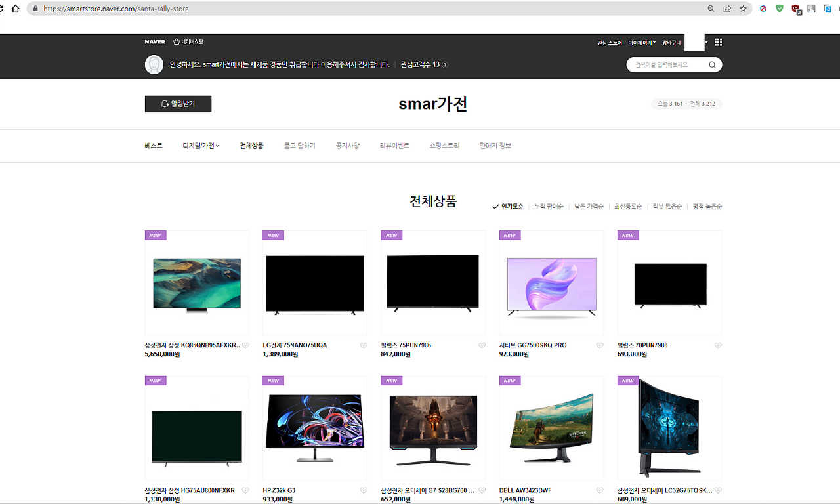Image resolution: width=840 pixels, height=504 pixels.
Task: Open the DELL AW3423DWF curved monitor thumbnail
Action: 551,428
